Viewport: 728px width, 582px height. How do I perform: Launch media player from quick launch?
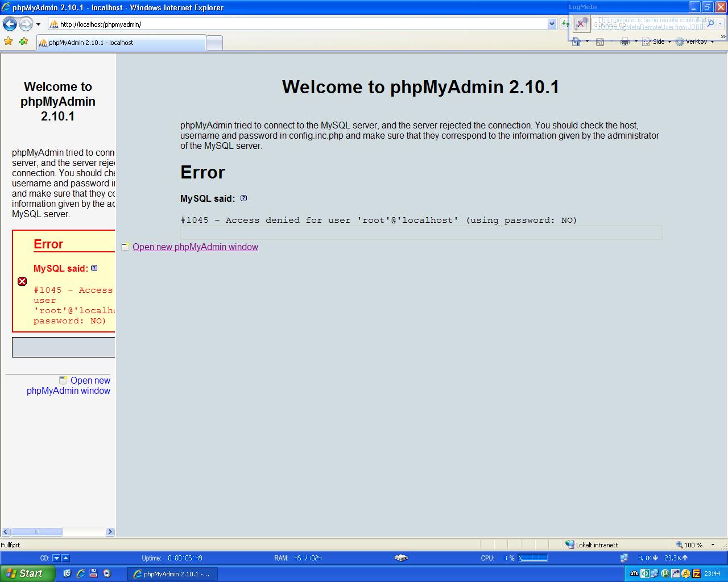(x=106, y=573)
